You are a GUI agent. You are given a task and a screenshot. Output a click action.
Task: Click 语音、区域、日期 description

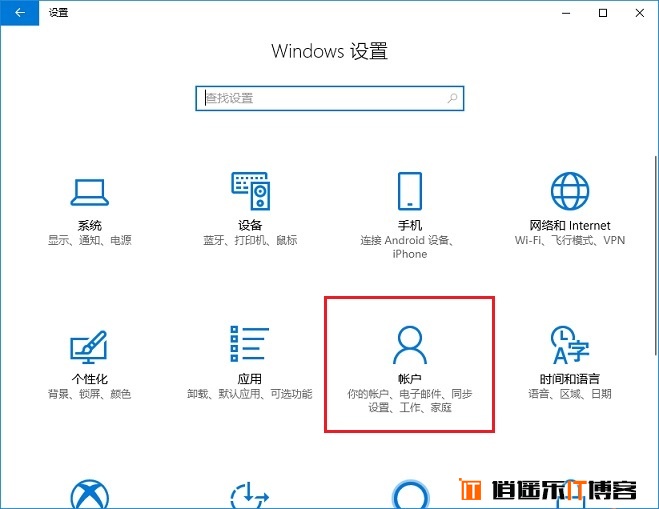(x=570, y=394)
